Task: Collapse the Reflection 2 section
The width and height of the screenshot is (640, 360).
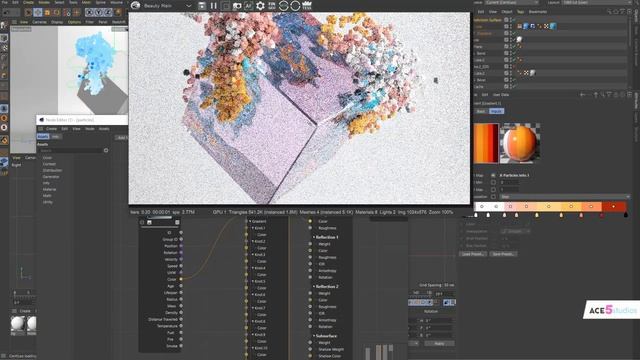Action: (314, 287)
